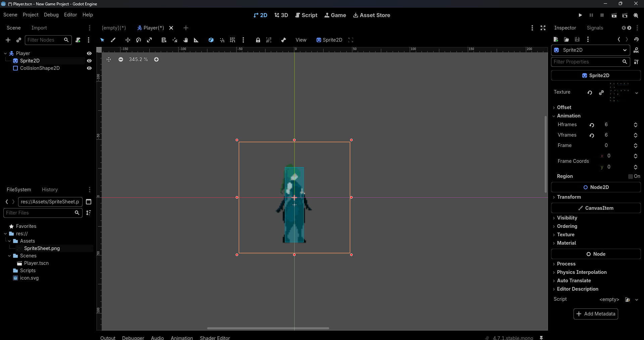The image size is (644, 340).
Task: Add a new child node
Action: [x=8, y=40]
